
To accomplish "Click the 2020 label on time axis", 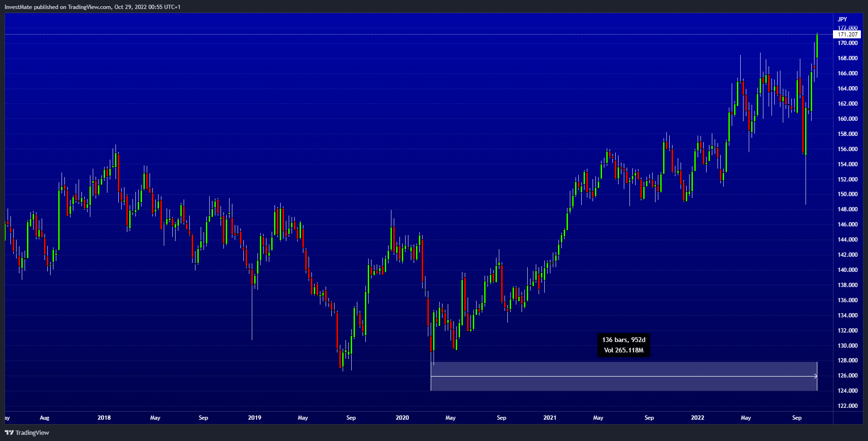I will [402, 418].
